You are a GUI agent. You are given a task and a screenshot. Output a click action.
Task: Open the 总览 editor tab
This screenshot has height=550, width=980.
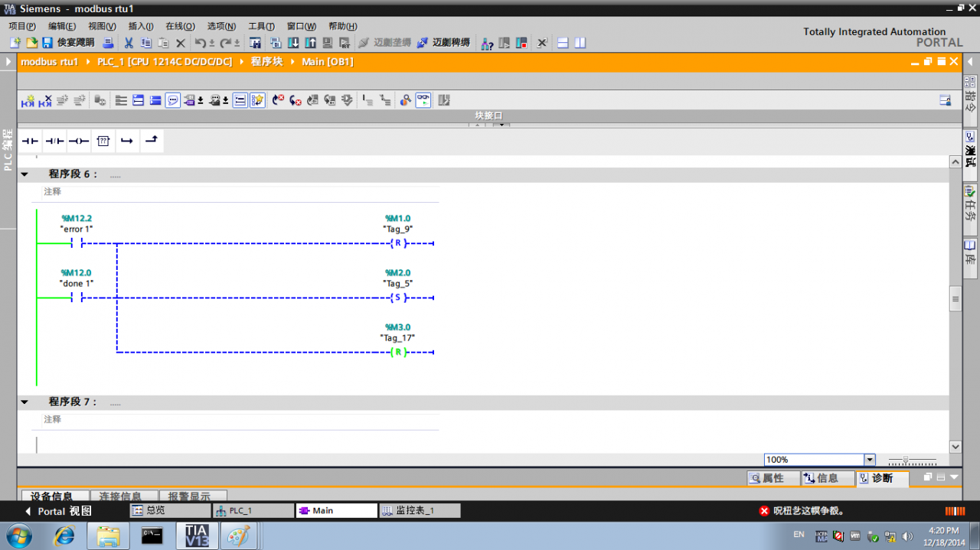169,510
